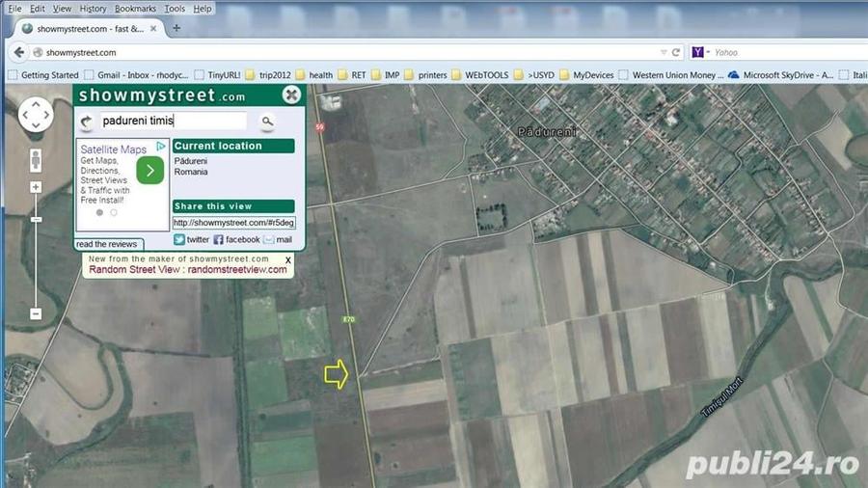
Task: Click the 'Current location' header
Action: pos(233,146)
